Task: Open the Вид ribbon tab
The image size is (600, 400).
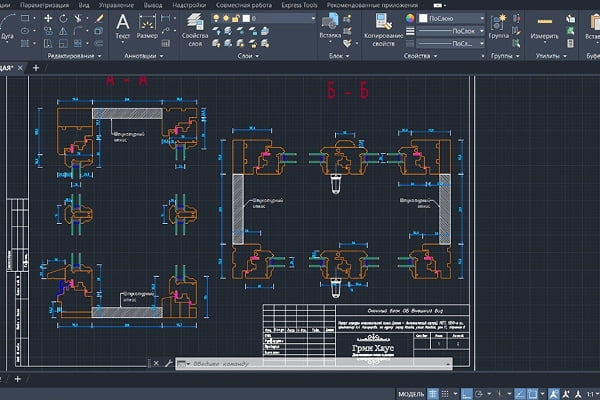Action: click(x=83, y=5)
